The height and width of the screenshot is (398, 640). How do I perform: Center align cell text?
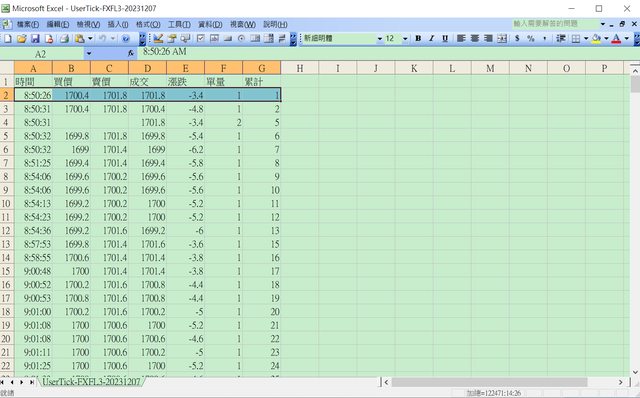475,38
